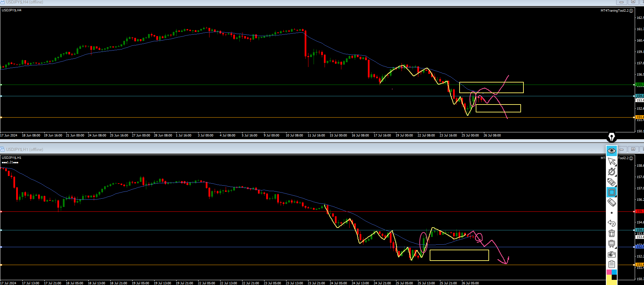
Task: Pick the eraser tool
Action: pos(611,202)
